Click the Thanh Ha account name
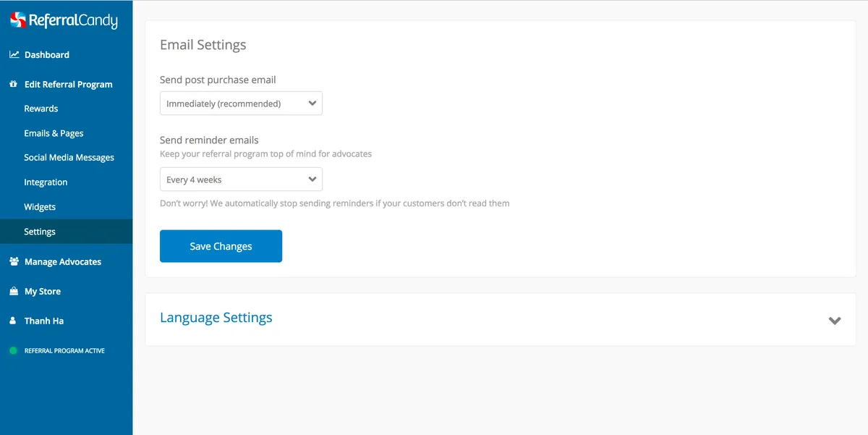Screen dimensions: 868x435 (44, 321)
